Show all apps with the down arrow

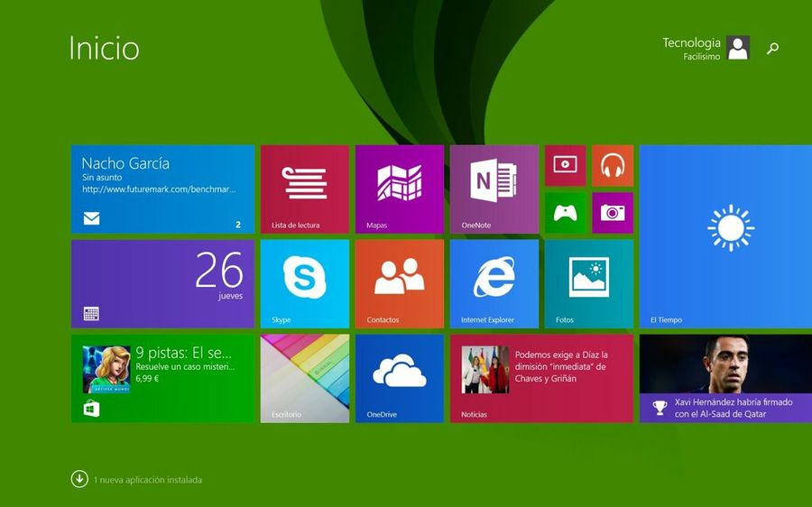pos(79,479)
